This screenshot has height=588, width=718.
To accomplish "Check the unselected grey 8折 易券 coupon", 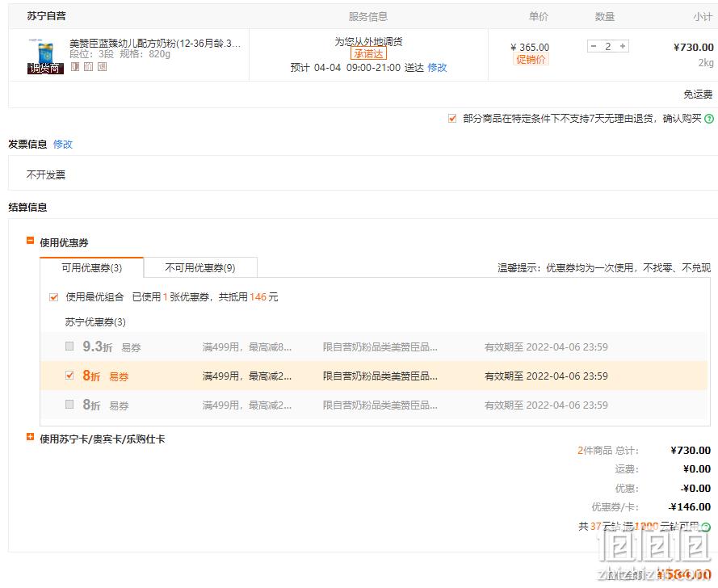I will click(x=69, y=405).
